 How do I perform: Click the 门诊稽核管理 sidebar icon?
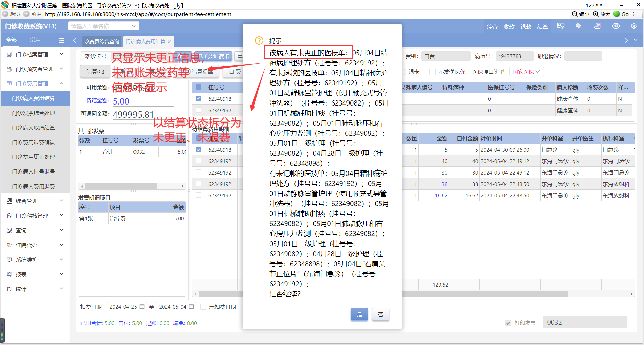pyautogui.click(x=9, y=216)
